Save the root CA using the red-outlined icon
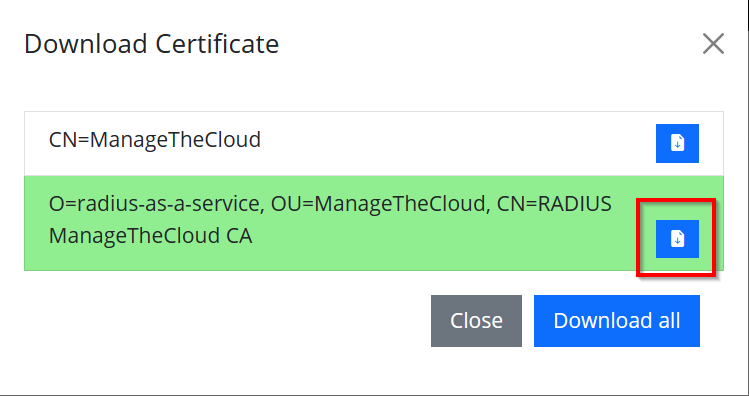The image size is (749, 396). [x=677, y=239]
